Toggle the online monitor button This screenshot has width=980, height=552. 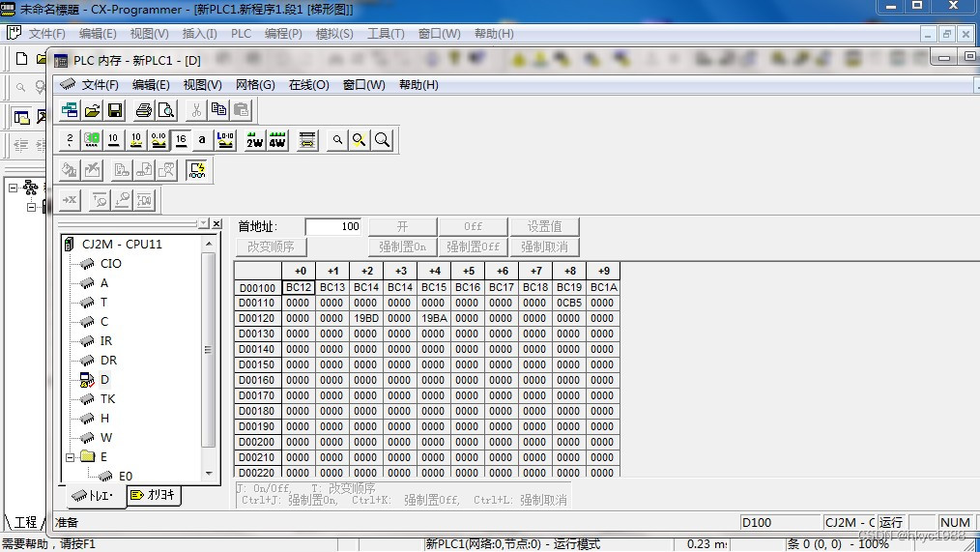[x=197, y=170]
